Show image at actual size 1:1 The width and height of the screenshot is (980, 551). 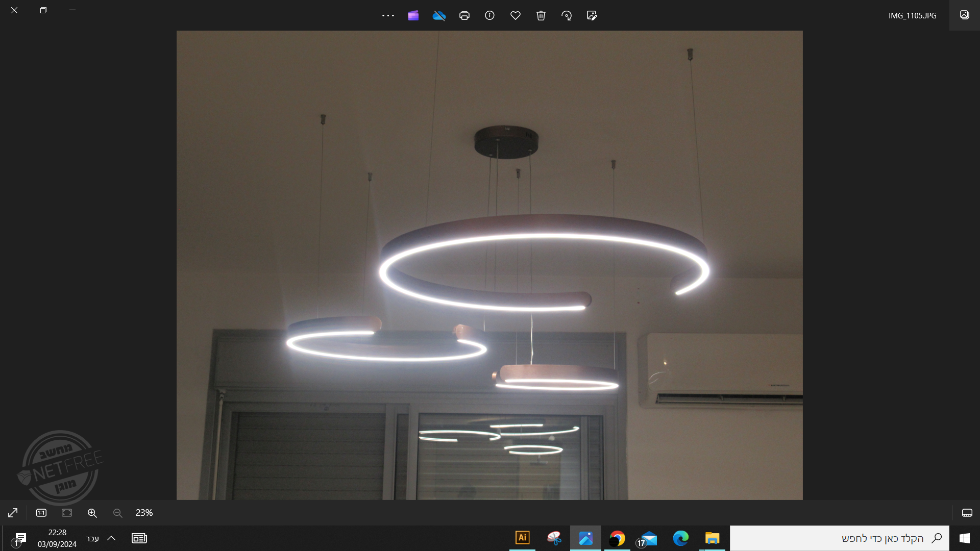41,513
